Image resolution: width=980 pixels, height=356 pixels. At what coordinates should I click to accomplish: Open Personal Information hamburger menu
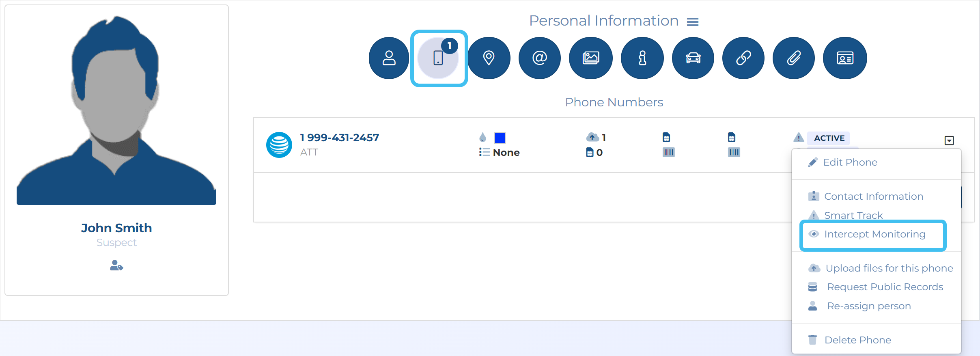coord(693,22)
